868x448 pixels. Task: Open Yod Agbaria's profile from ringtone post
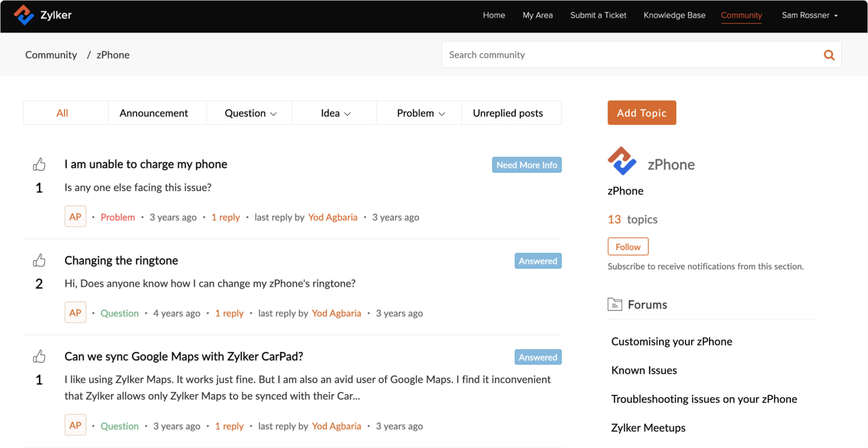(x=336, y=313)
